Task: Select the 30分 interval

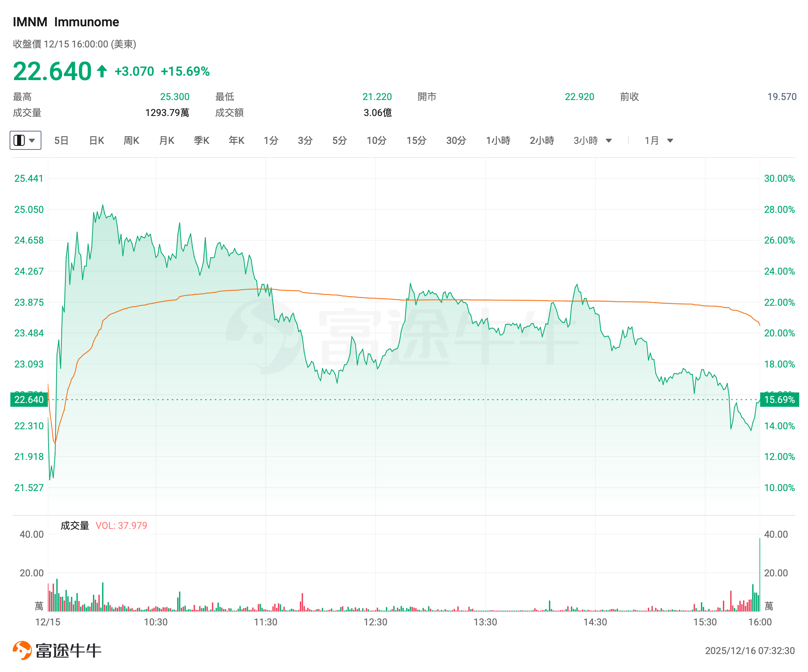Action: tap(456, 140)
